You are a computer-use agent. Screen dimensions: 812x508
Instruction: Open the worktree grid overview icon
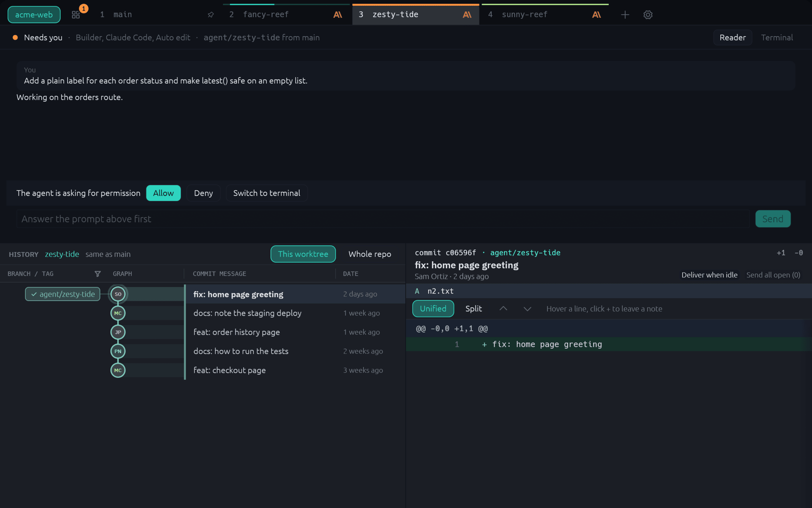(76, 15)
